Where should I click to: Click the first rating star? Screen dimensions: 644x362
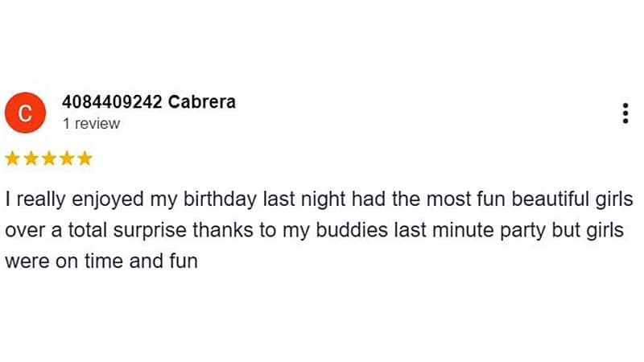tap(13, 158)
